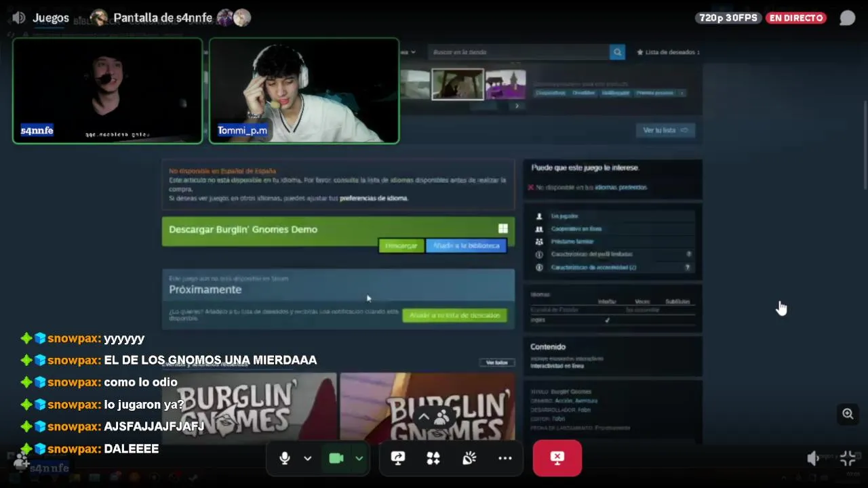Open the 'idiomas preferidos' link
Image resolution: width=868 pixels, height=488 pixels.
620,187
